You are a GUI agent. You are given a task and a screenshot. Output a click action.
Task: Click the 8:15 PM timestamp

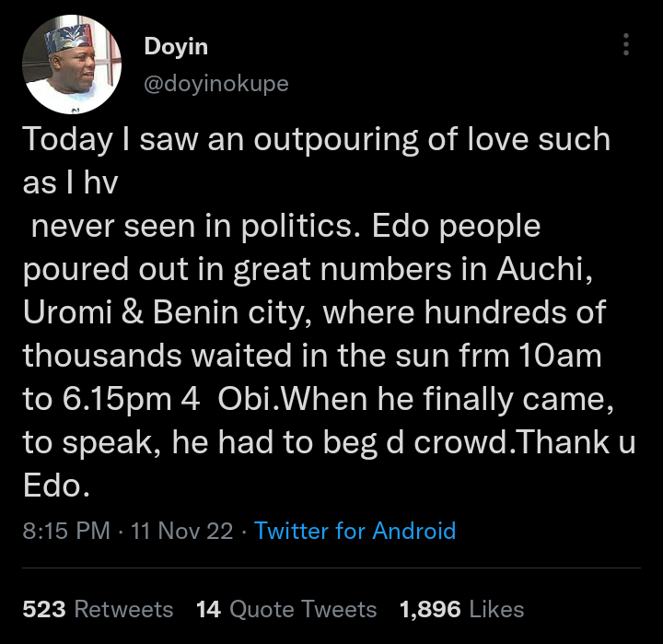[66, 531]
